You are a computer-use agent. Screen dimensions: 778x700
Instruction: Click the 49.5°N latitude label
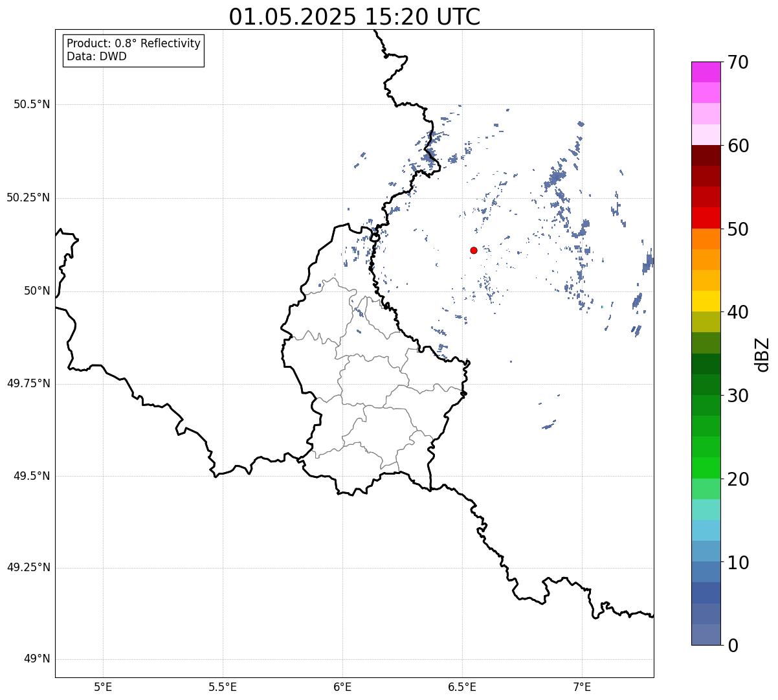point(32,476)
